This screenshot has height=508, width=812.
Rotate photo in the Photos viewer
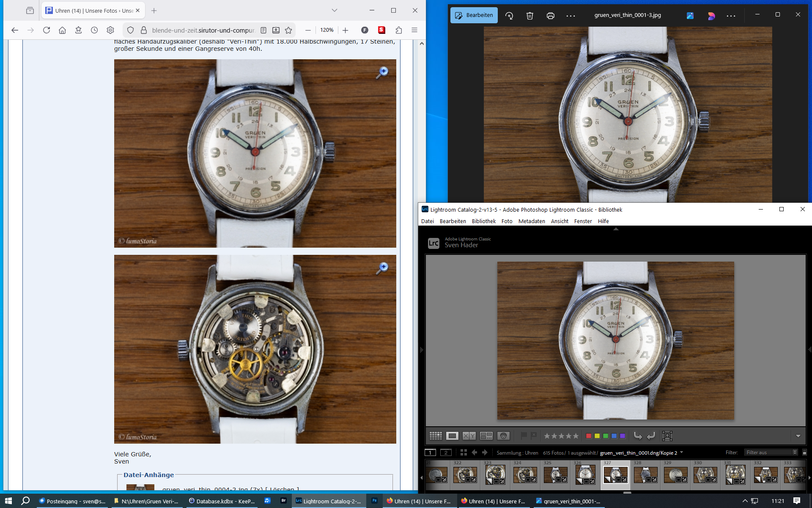coord(509,16)
